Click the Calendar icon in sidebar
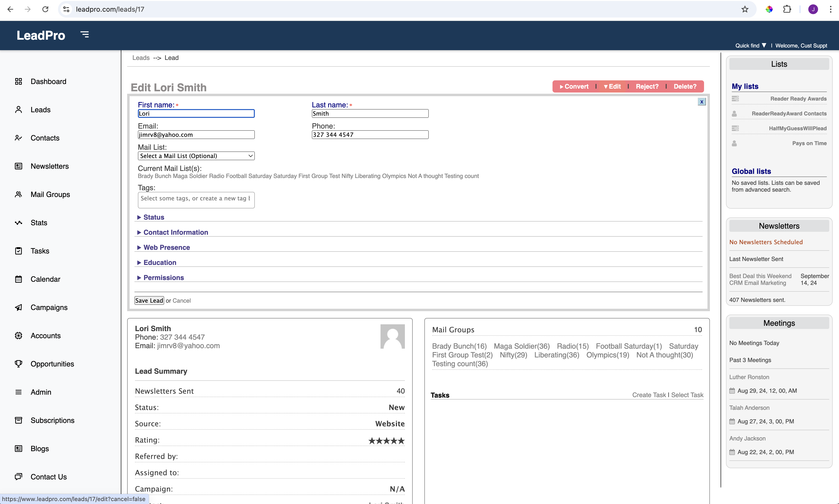 click(18, 279)
